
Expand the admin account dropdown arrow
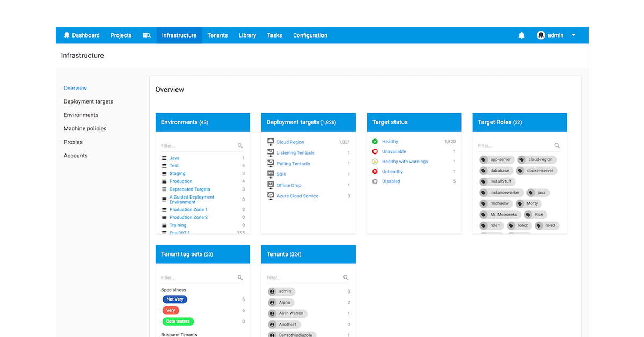pyautogui.click(x=573, y=35)
